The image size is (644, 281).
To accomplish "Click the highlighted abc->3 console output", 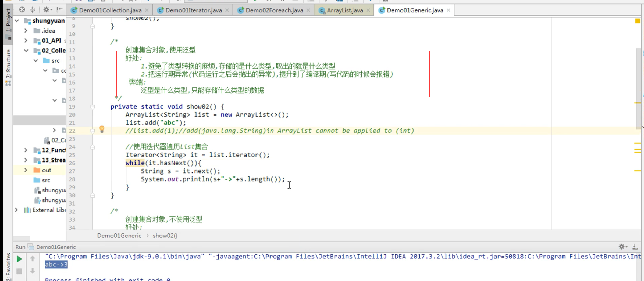I will click(56, 265).
